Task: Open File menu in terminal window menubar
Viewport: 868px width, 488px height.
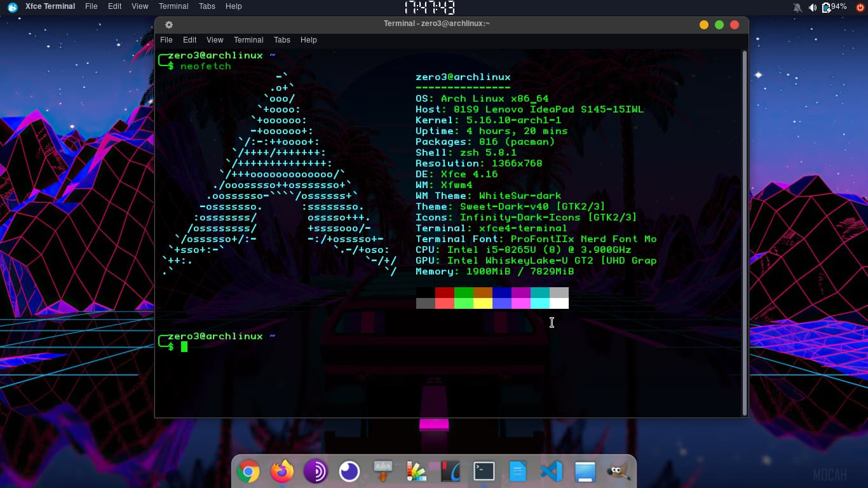Action: click(166, 40)
